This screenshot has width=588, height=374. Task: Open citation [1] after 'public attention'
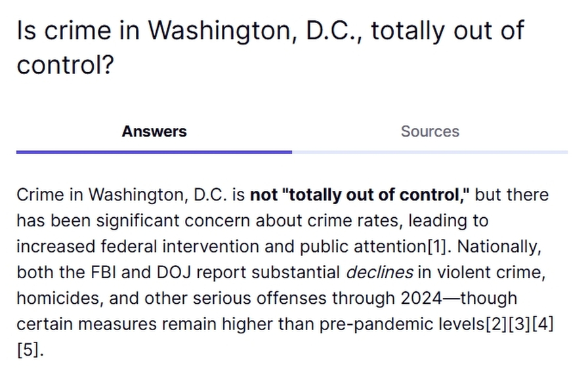436,247
